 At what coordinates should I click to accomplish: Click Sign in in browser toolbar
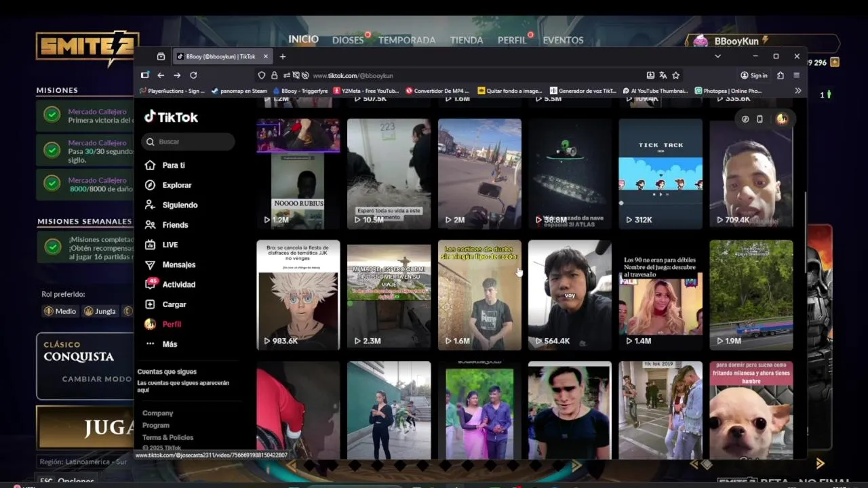[x=754, y=75]
